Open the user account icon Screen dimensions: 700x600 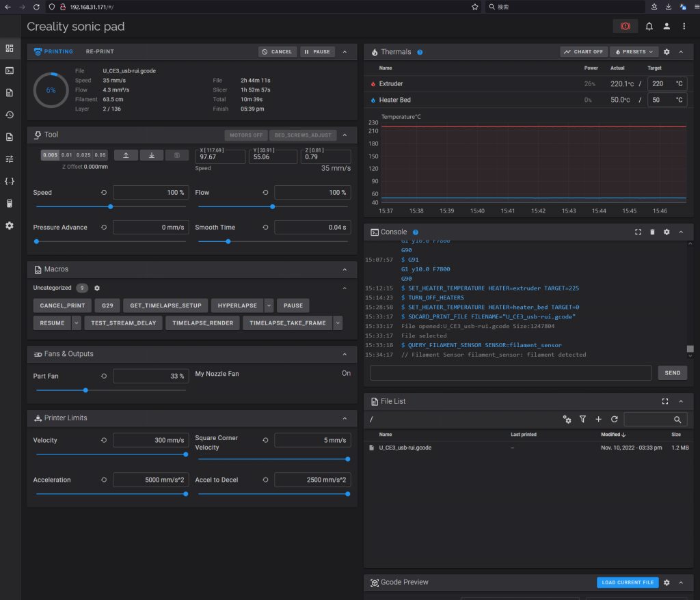[666, 27]
